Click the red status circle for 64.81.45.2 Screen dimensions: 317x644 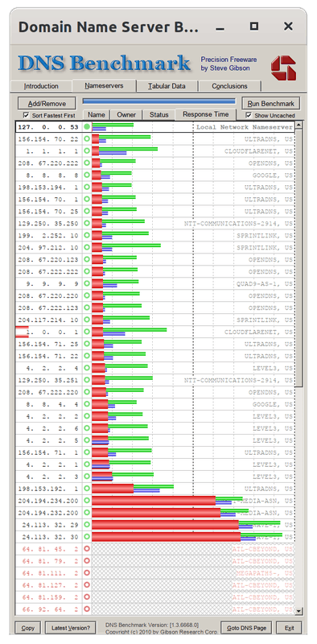coord(87,549)
